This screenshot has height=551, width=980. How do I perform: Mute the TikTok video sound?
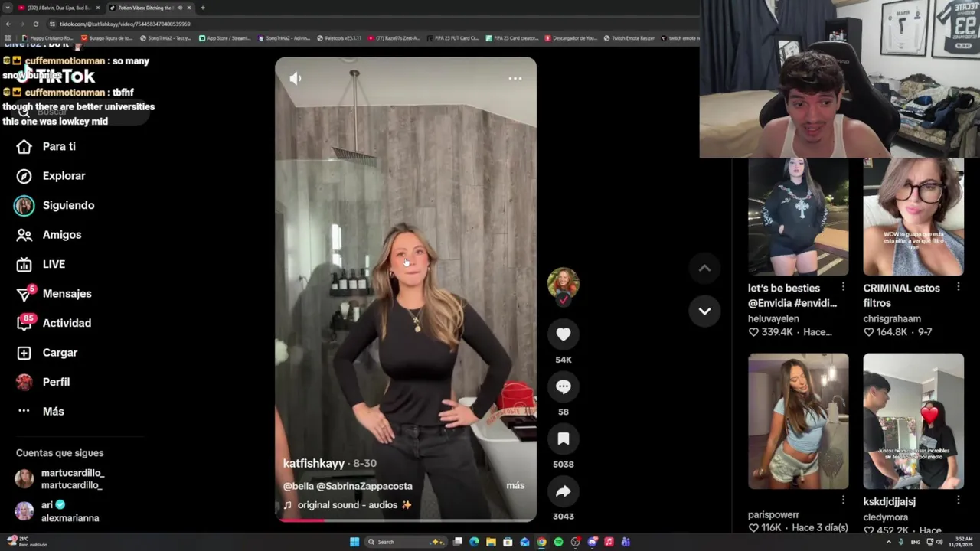[295, 78]
